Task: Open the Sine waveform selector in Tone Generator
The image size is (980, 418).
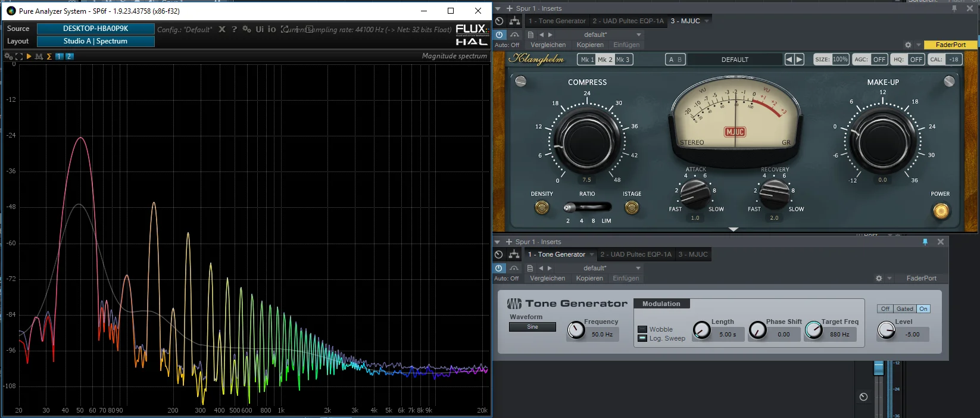Action: (x=532, y=327)
